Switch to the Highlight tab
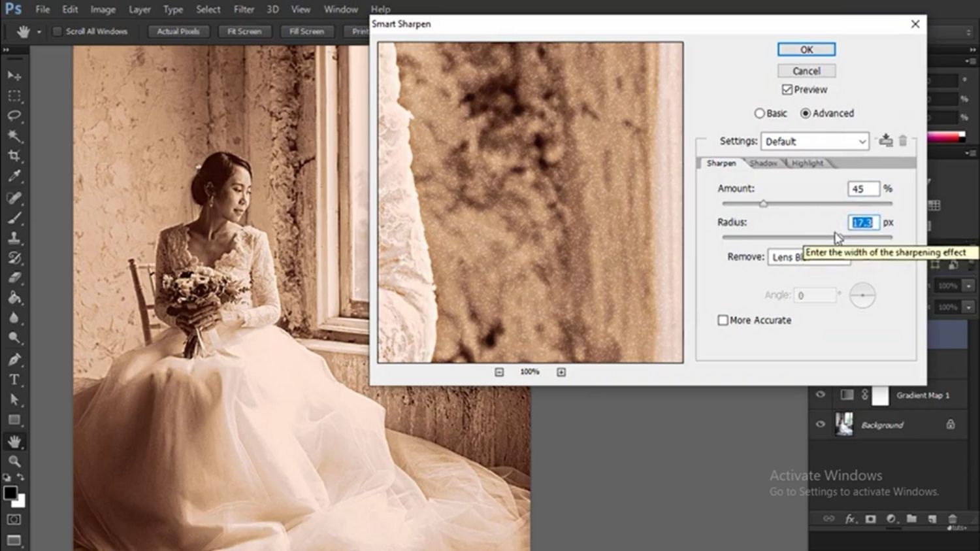The image size is (980, 551). pyautogui.click(x=808, y=163)
